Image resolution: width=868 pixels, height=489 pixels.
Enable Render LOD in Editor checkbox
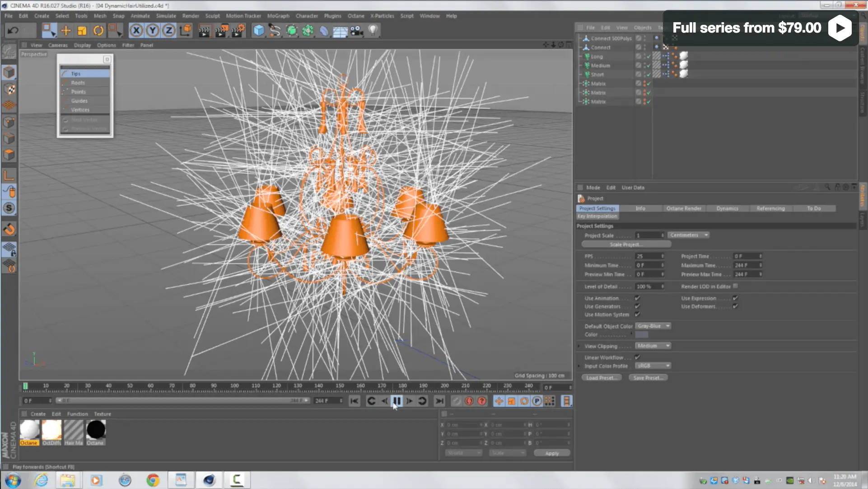click(x=736, y=286)
